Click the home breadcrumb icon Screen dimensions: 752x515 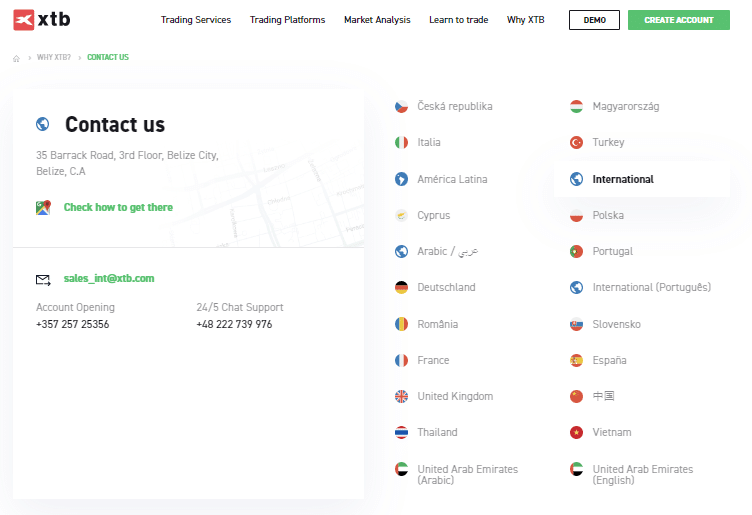coord(17,58)
